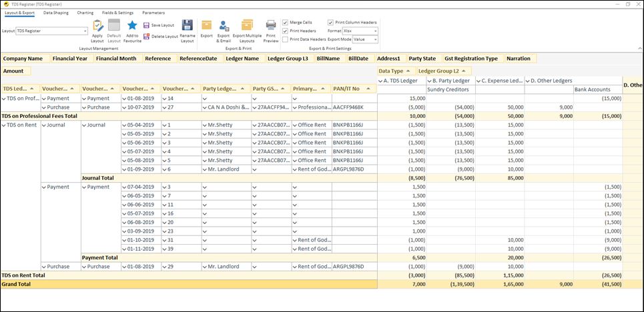Click the Narration field header
The width and height of the screenshot is (644, 312).
[x=521, y=59]
